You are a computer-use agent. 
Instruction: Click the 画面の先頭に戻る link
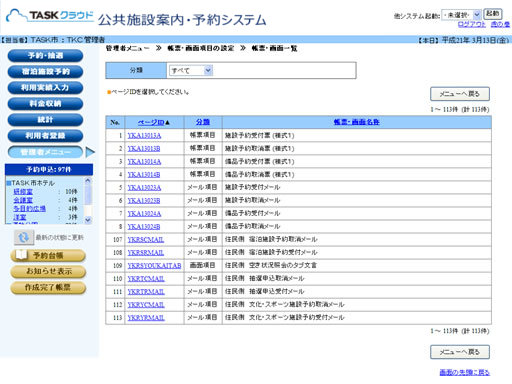(465, 373)
